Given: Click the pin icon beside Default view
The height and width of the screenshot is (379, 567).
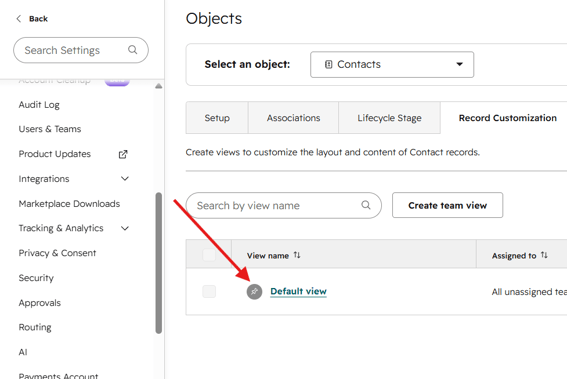Looking at the screenshot, I should 254,291.
